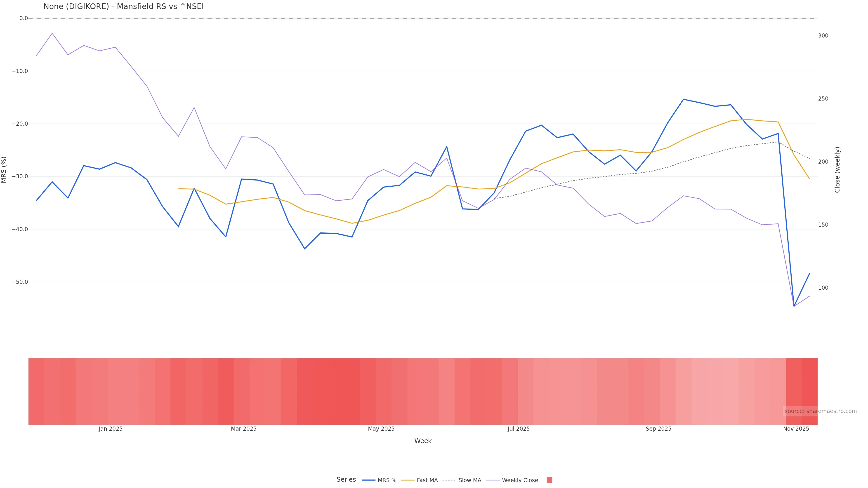868x488 pixels.
Task: Click the purple Weekly Close legend line marker
Action: click(x=493, y=480)
